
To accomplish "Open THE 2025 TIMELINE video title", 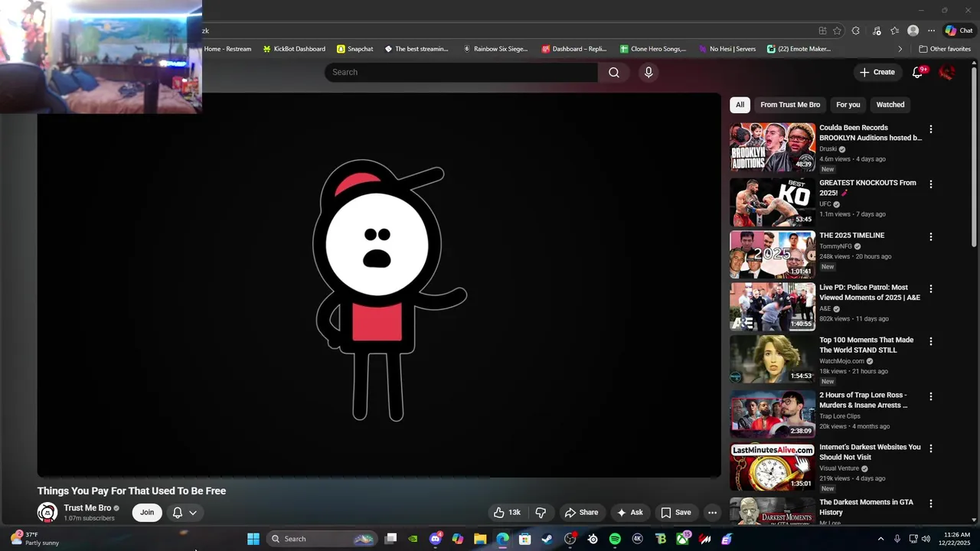I will pos(851,236).
